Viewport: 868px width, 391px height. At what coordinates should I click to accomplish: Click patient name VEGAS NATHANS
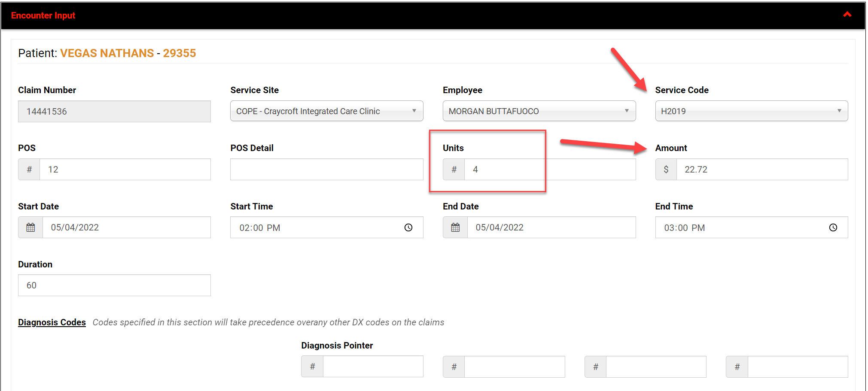tap(107, 53)
